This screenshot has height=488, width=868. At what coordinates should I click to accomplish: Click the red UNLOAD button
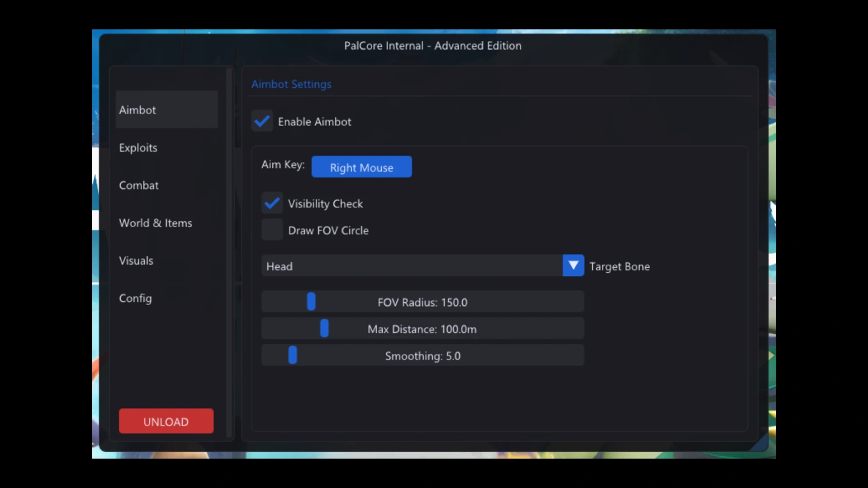pos(166,421)
